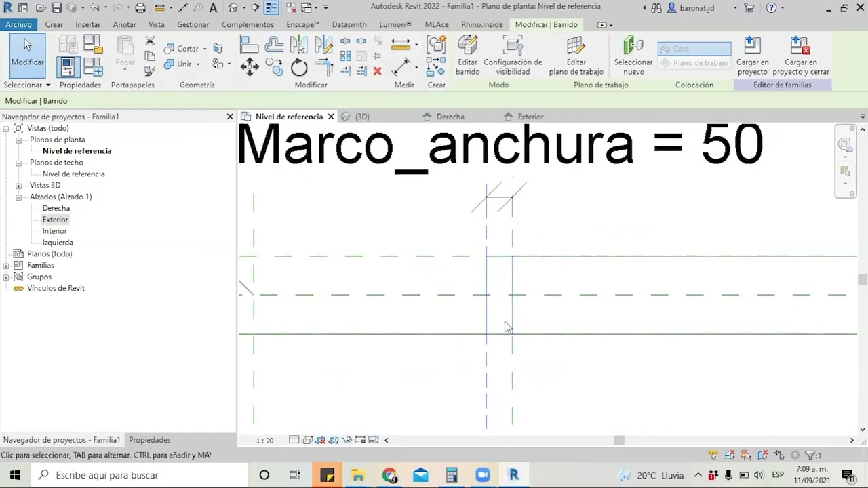
Task: Select Interior elevation in project browser
Action: [x=55, y=231]
